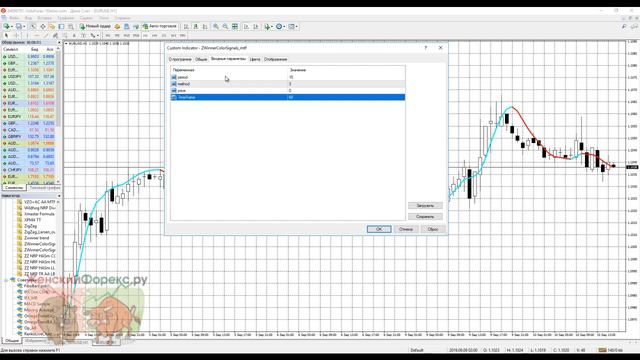Open a new chart from toolbar icon
The image size is (640, 360).
coord(6,26)
